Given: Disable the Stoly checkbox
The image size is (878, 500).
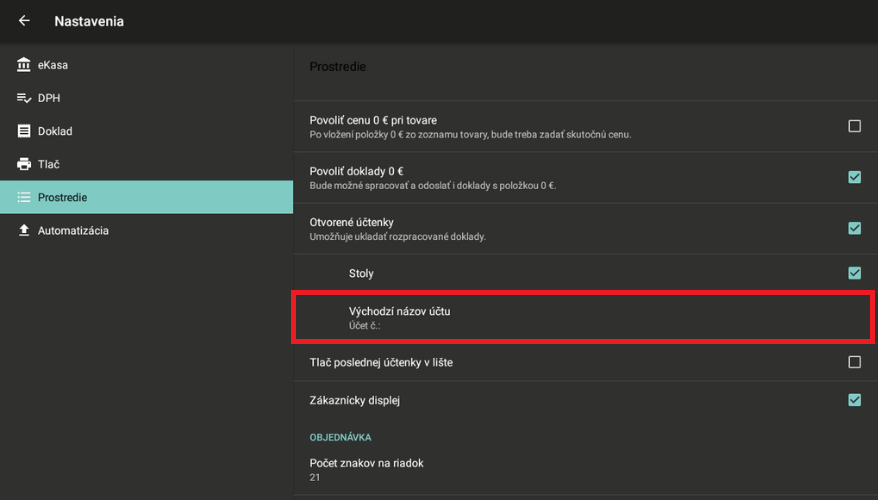Looking at the screenshot, I should pyautogui.click(x=854, y=272).
